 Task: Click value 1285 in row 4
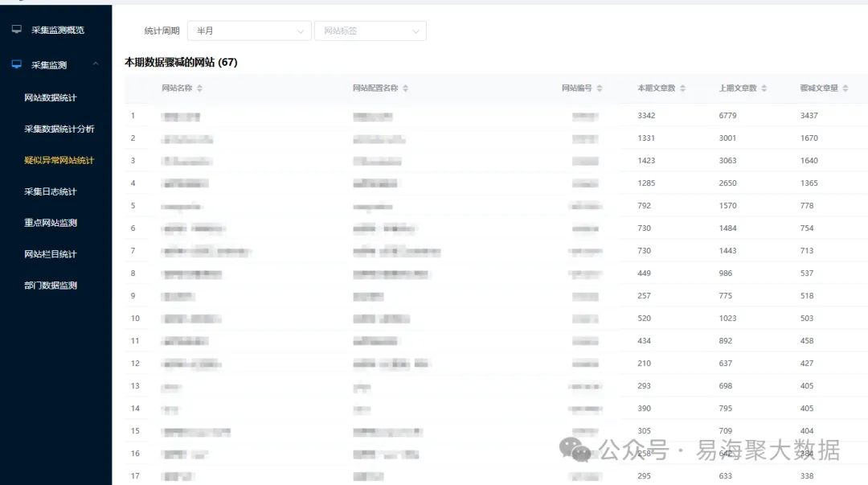646,183
